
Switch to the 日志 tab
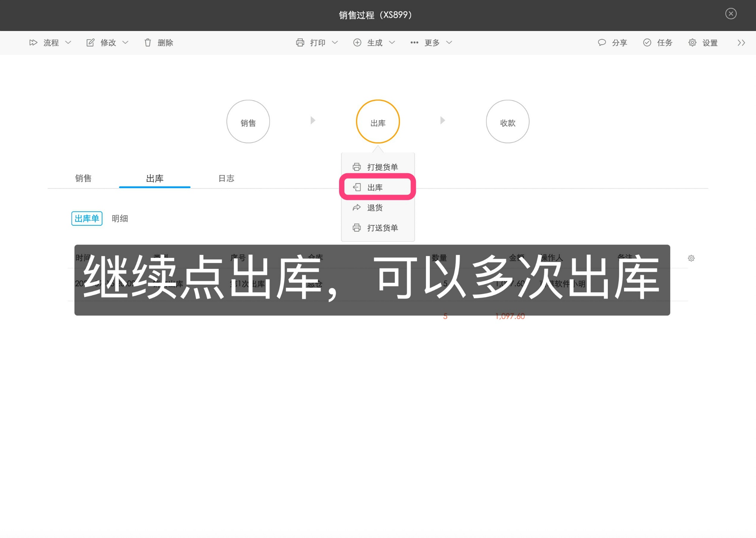point(226,178)
